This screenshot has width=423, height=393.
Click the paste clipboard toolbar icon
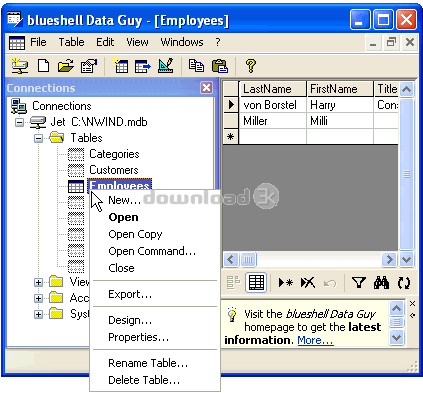pos(220,66)
